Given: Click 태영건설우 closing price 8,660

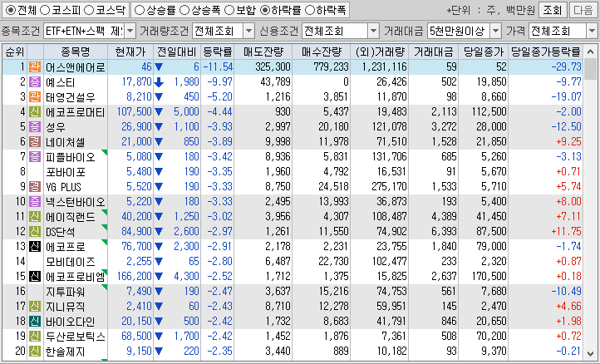Looking at the screenshot, I should [x=494, y=97].
